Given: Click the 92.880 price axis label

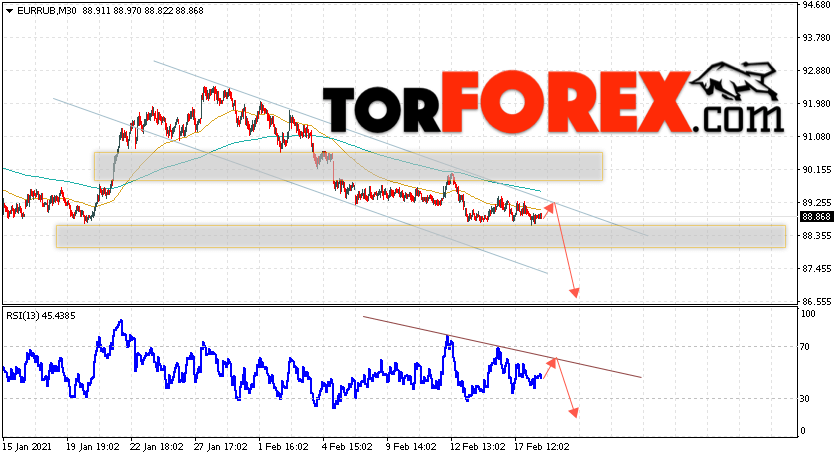Looking at the screenshot, I should pyautogui.click(x=817, y=71).
